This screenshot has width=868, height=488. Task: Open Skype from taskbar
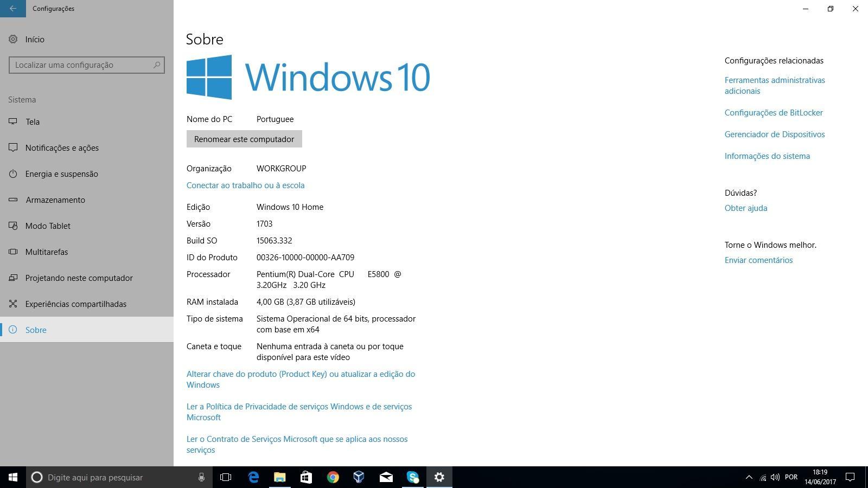click(x=413, y=477)
